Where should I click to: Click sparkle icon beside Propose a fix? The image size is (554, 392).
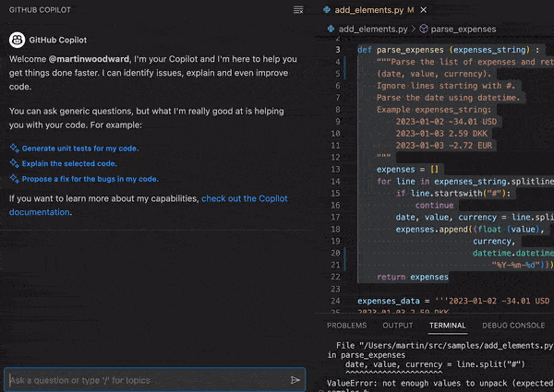tap(14, 179)
